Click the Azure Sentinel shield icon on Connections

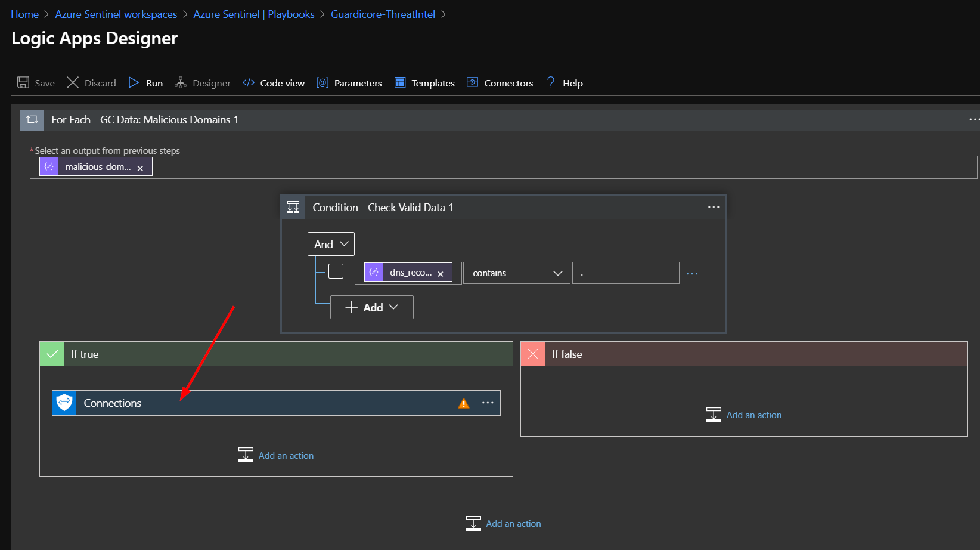coord(64,403)
